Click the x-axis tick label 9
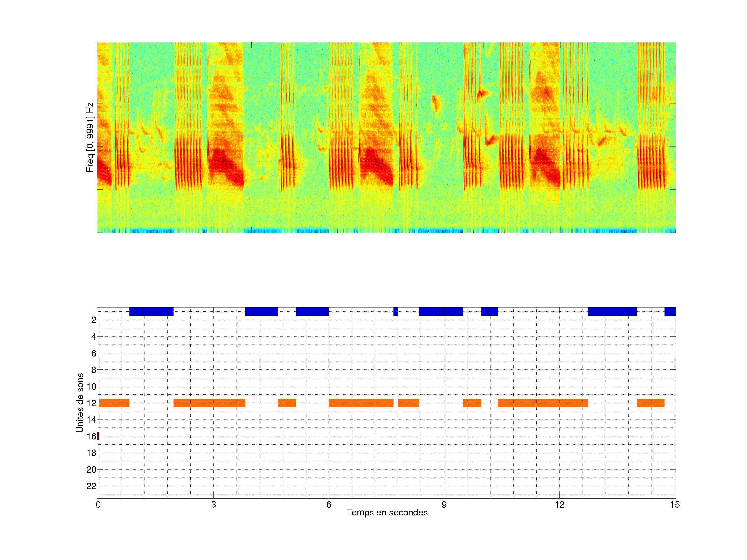 click(x=444, y=505)
